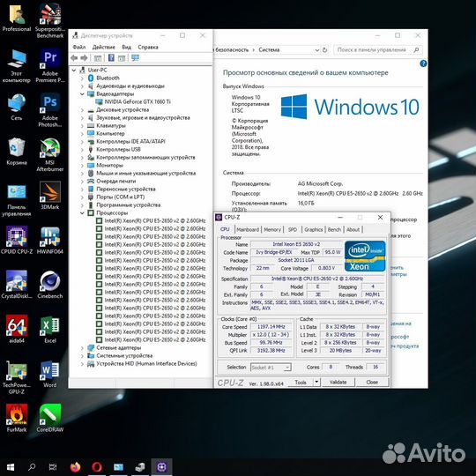The image size is (476, 476).
Task: Click Close button in CPU-Z
Action: click(x=372, y=383)
